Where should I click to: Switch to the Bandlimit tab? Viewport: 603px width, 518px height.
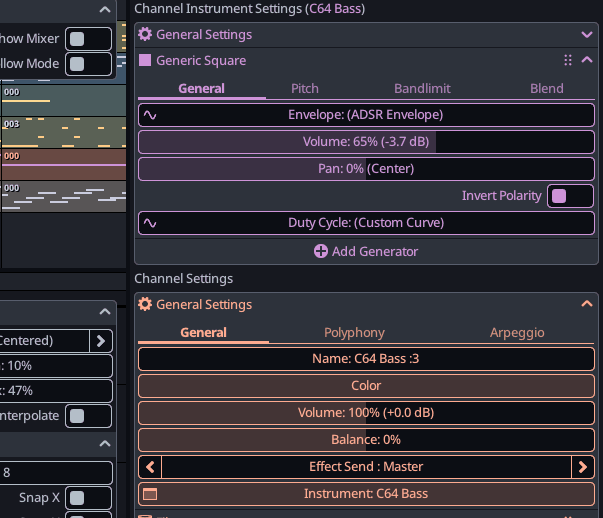[x=422, y=88]
